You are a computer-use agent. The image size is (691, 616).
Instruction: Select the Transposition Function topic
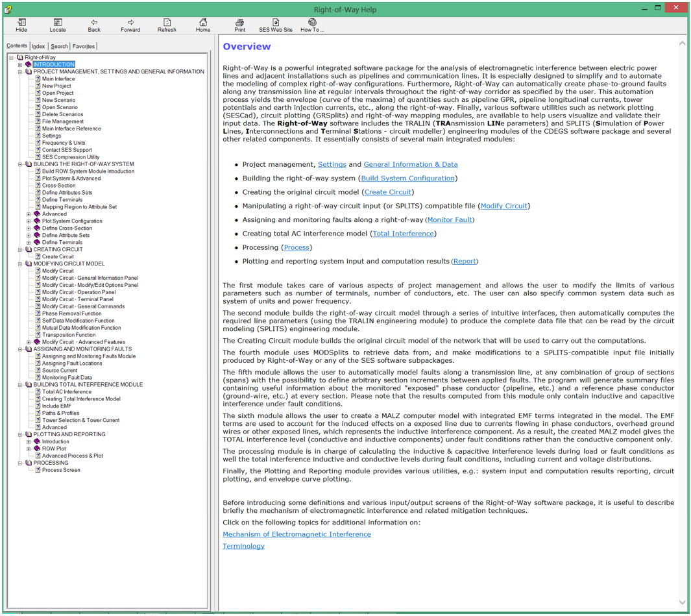pos(69,335)
